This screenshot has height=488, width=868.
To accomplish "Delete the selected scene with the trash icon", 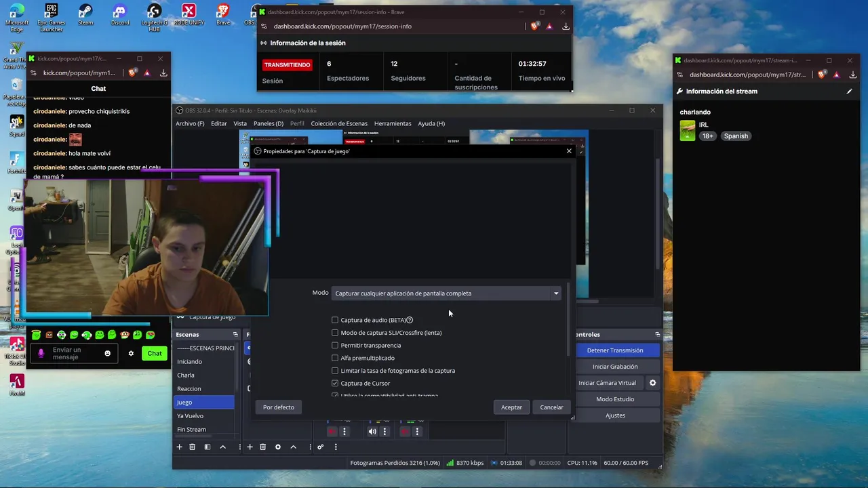I will tap(192, 447).
